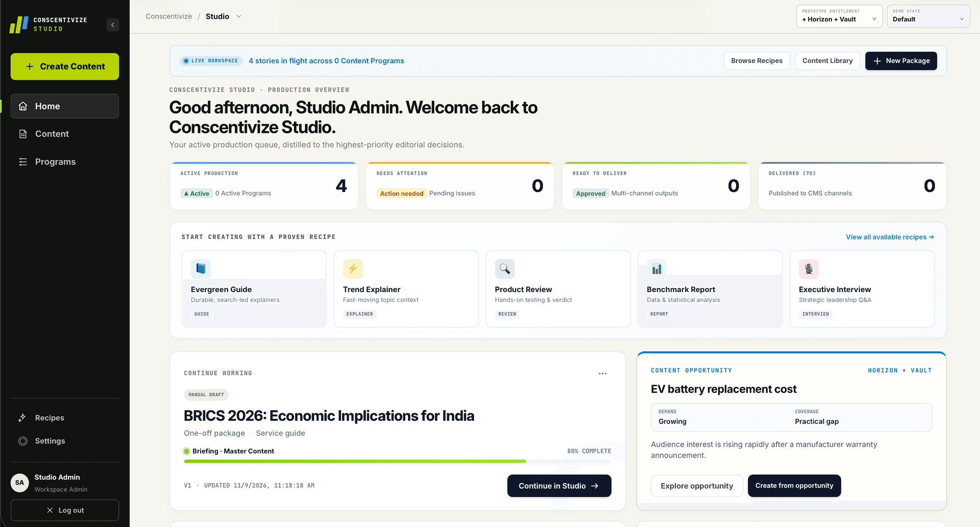The width and height of the screenshot is (980, 527).
Task: Click the Content document icon in sidebar
Action: 23,134
